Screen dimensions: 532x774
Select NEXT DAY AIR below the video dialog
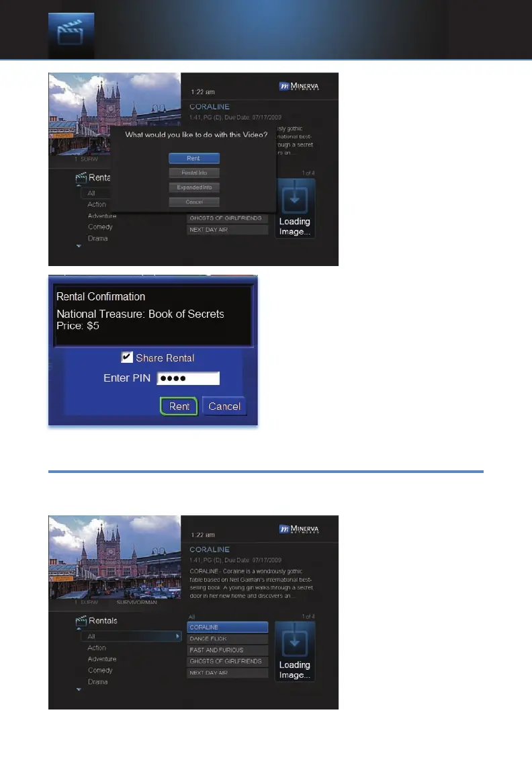pos(228,230)
